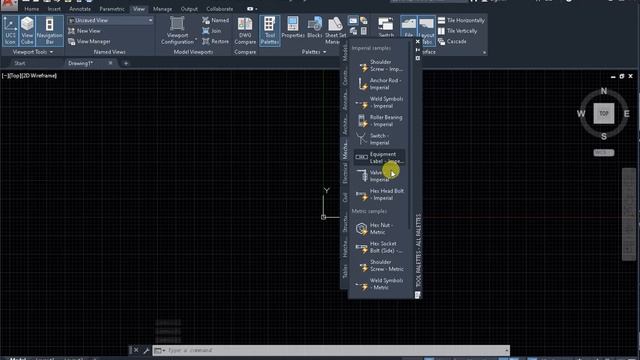640x360 pixels.
Task: Open the Sheet Set Manager
Action: 335,31
